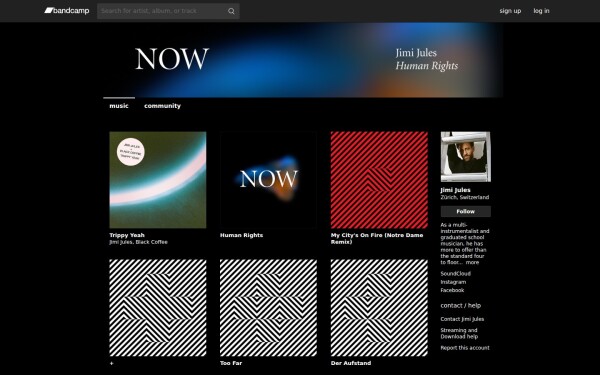Open the striped cover of the "+" release
This screenshot has width=600, height=375.
[158, 308]
